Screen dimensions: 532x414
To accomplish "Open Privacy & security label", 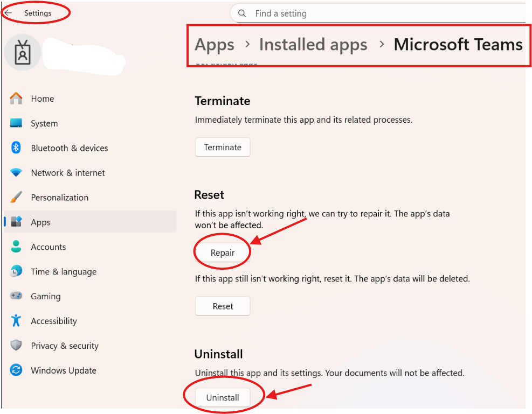I will click(x=65, y=346).
